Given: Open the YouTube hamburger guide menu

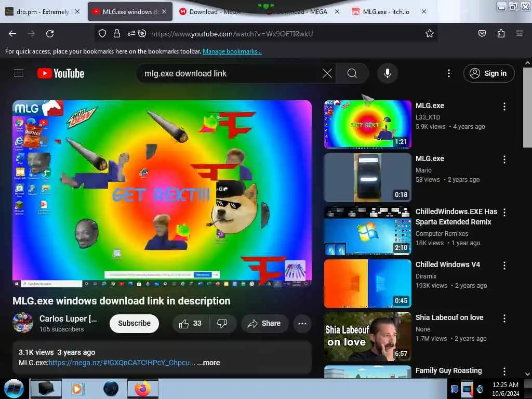Looking at the screenshot, I should pyautogui.click(x=19, y=73).
